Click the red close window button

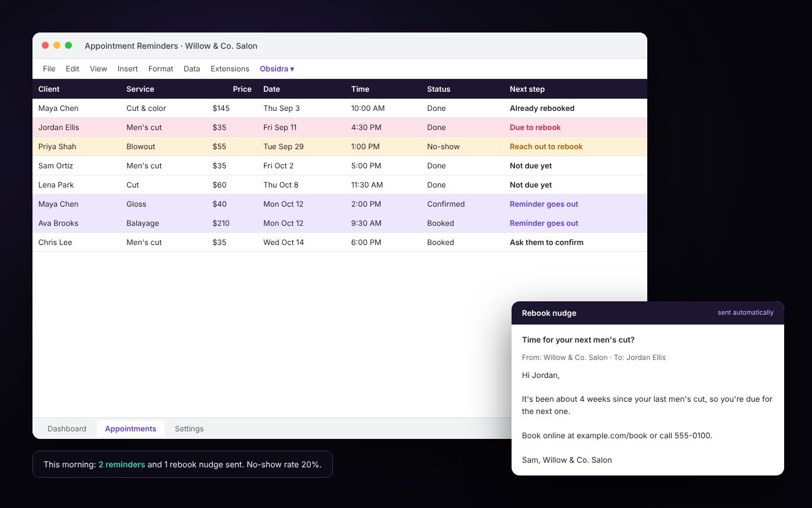[45, 45]
